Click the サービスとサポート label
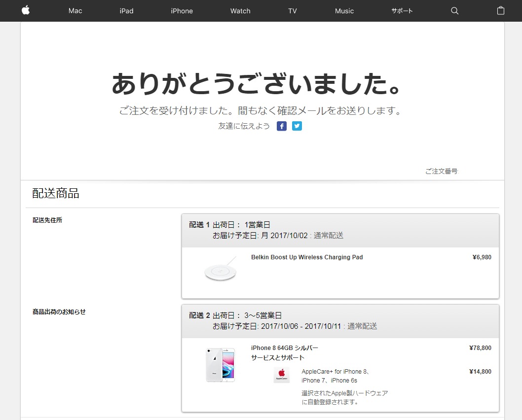522x420 pixels. tap(278, 358)
